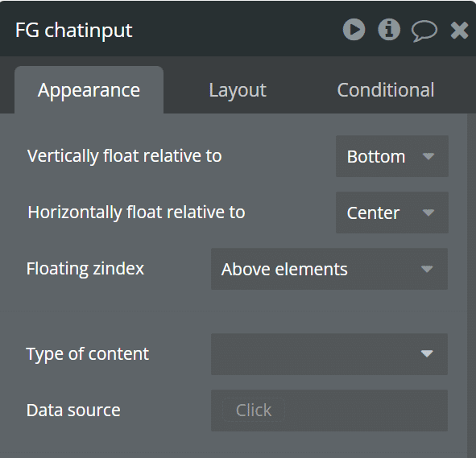Click the "Data source" label
This screenshot has width=476, height=458.
click(x=73, y=410)
